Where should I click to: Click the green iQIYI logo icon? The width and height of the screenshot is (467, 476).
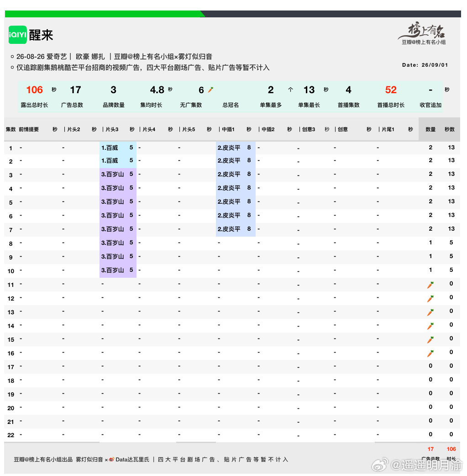(18, 35)
